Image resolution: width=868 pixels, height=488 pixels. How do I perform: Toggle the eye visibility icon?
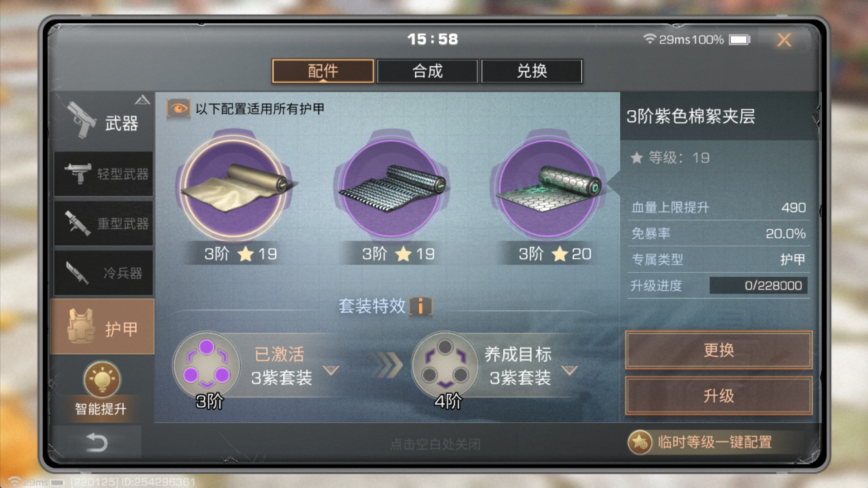click(178, 109)
